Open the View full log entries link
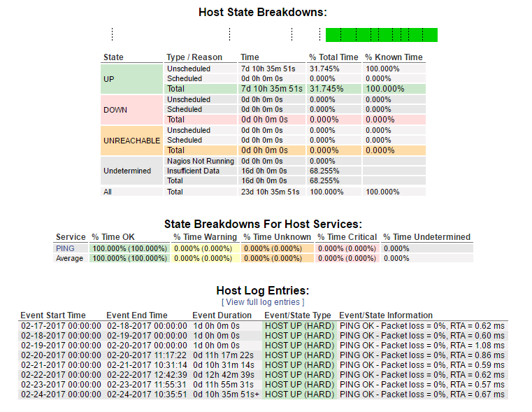This screenshot has width=532, height=412. point(263,302)
